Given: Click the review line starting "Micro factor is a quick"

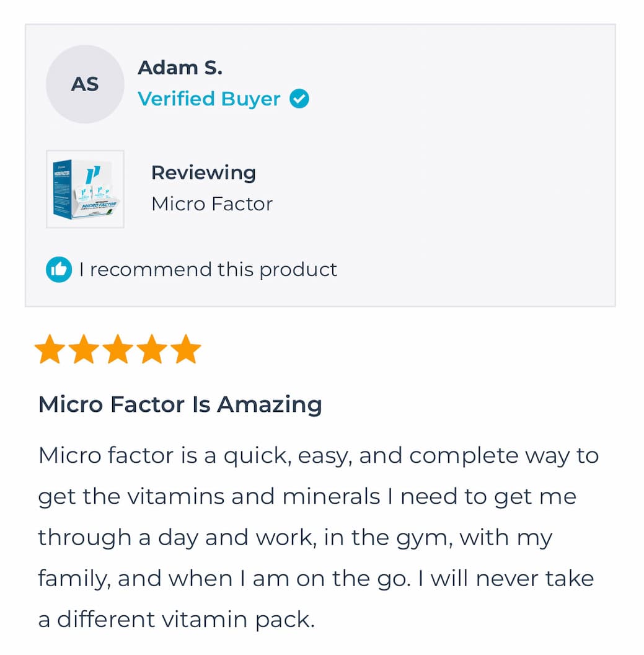Looking at the screenshot, I should 318,456.
